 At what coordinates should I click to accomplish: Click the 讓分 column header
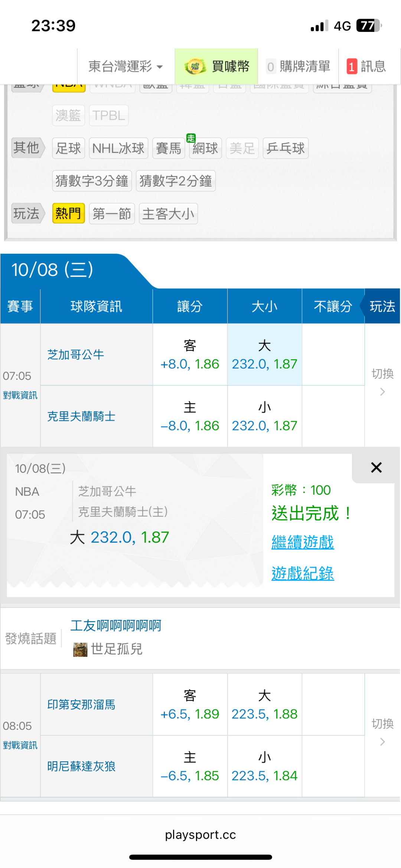(x=190, y=306)
